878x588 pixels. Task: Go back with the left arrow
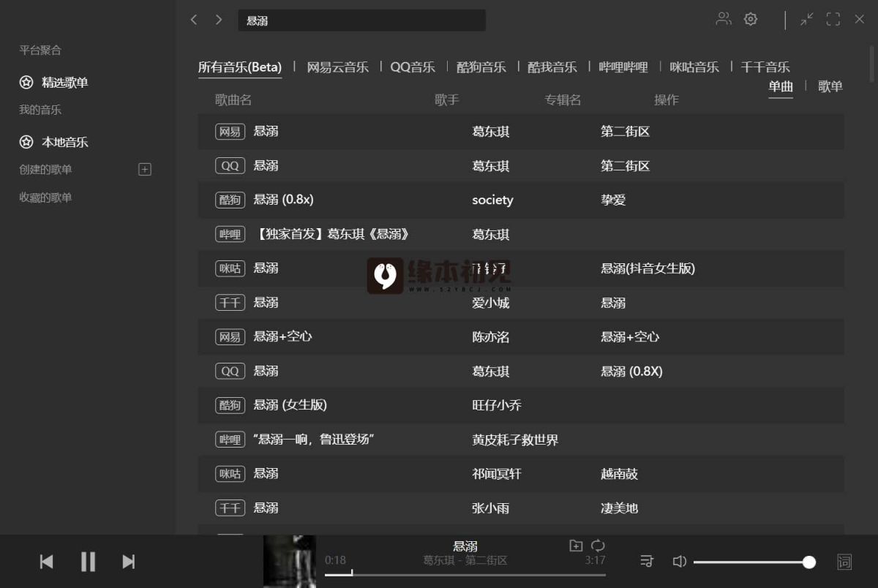click(x=194, y=20)
